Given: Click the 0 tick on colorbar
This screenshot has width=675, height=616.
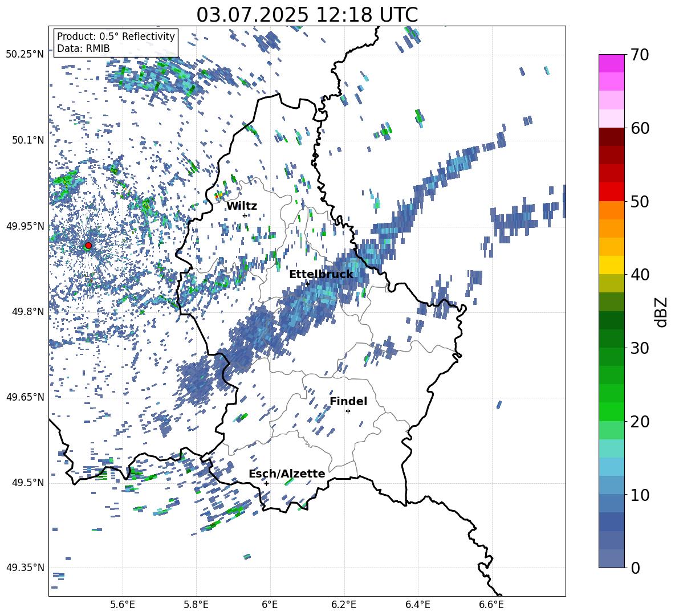Looking at the screenshot, I should pos(635,568).
